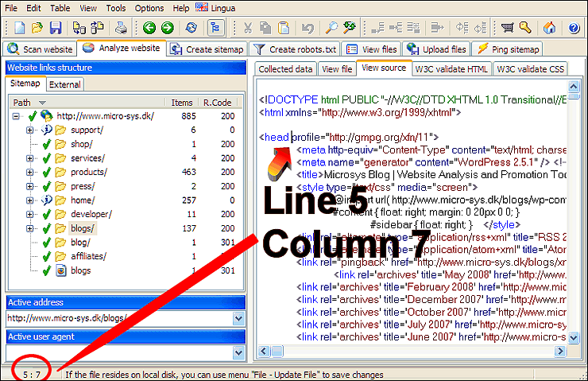Click the Copy icon

click(265, 28)
